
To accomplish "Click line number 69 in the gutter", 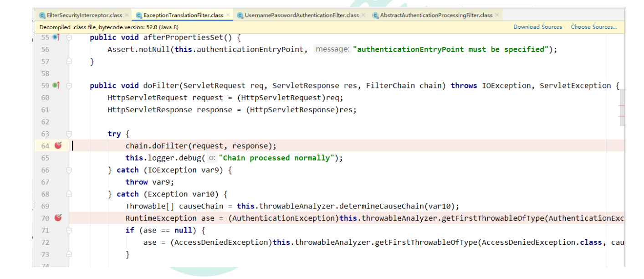I will [x=45, y=206].
